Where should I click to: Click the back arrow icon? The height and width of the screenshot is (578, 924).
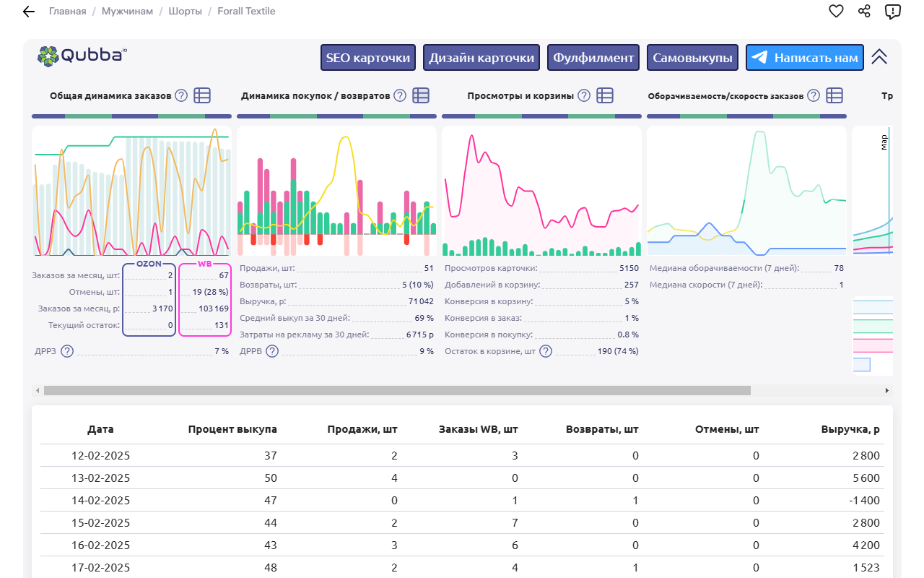(x=29, y=12)
